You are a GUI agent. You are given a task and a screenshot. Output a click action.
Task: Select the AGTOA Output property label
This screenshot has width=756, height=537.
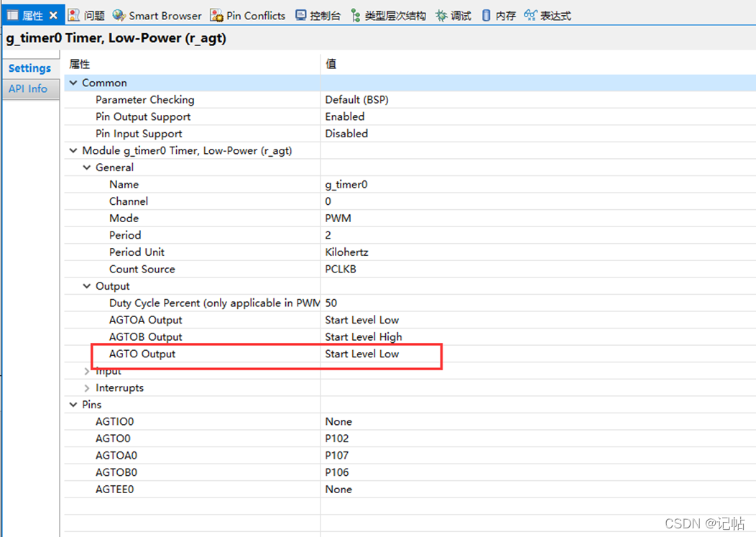coord(146,320)
